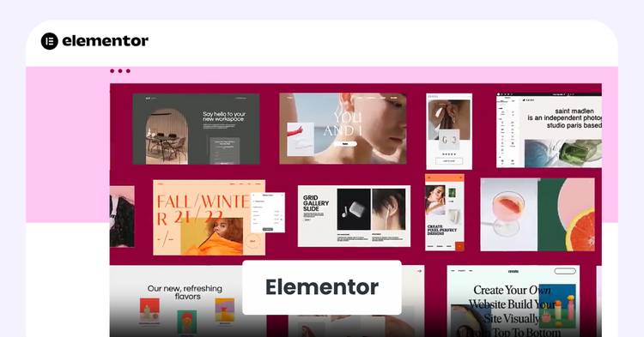644x337 pixels.
Task: Open the earring product page mobile template
Action: [449, 131]
